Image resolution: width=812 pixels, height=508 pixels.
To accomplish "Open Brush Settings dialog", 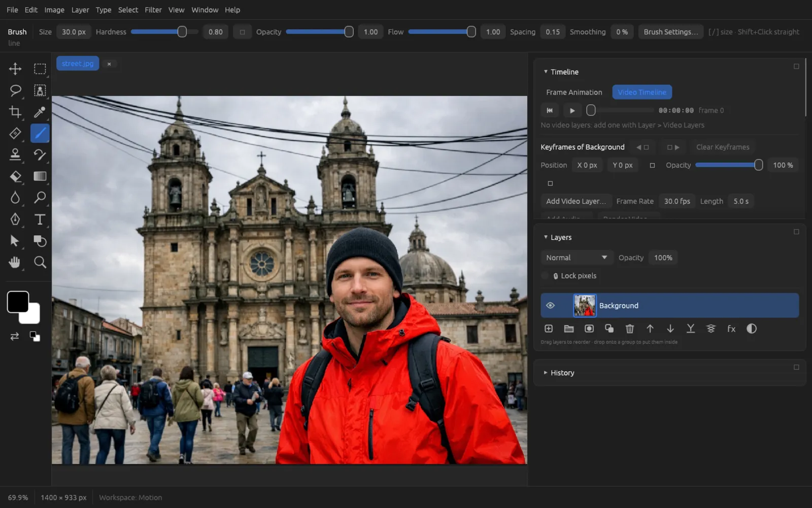I will 670,32.
